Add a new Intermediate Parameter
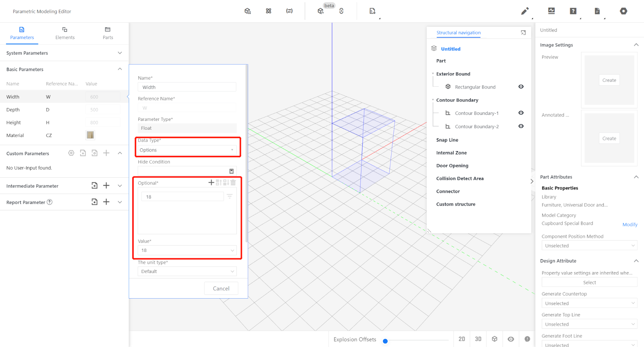 tap(106, 186)
